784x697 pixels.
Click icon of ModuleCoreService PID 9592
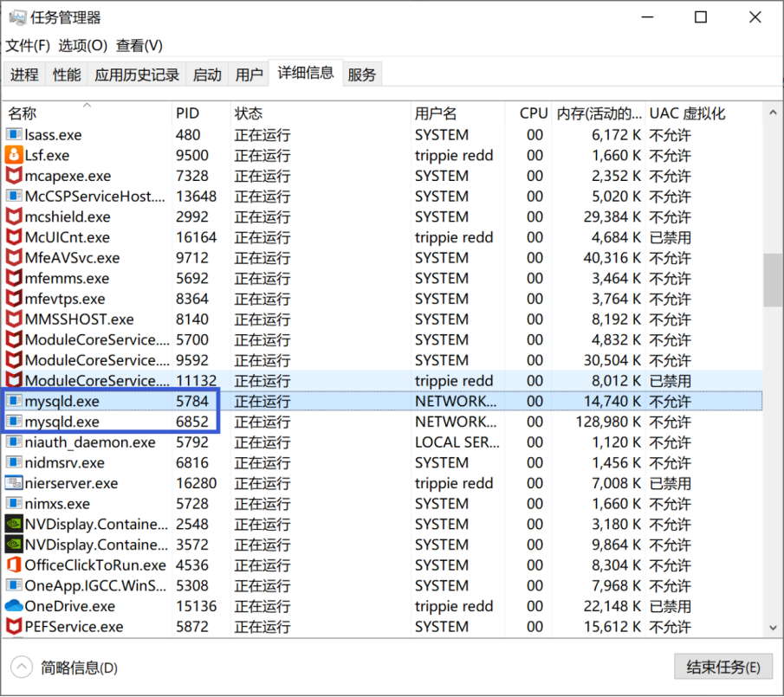point(14,359)
